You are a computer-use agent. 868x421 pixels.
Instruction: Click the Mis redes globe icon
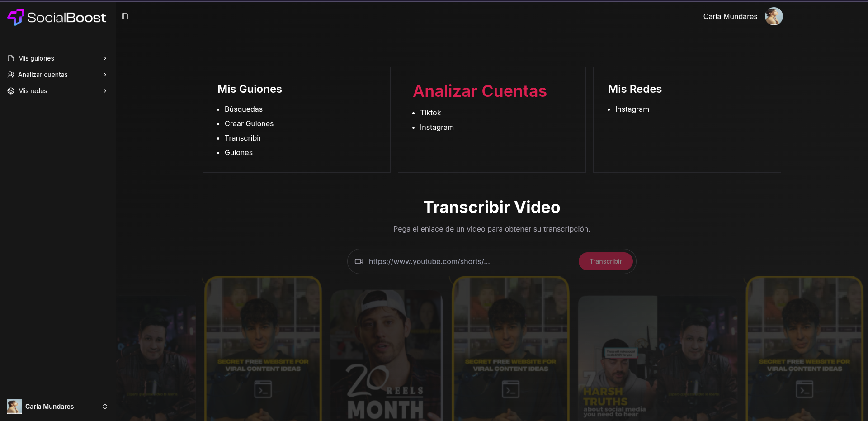[11, 91]
